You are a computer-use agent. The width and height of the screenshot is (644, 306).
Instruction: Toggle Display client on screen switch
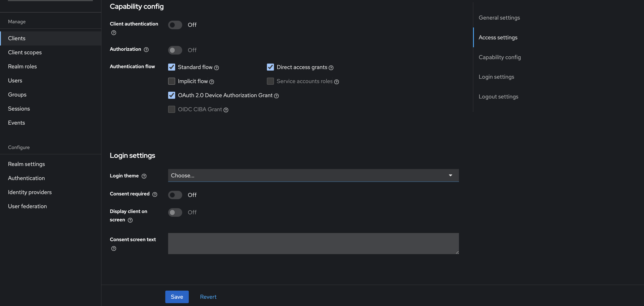[175, 212]
